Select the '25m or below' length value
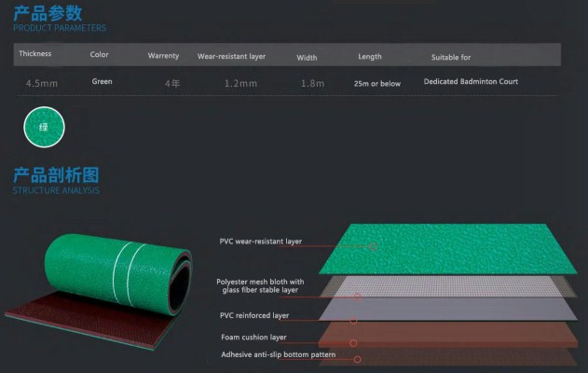This screenshot has width=588, height=373. [376, 84]
